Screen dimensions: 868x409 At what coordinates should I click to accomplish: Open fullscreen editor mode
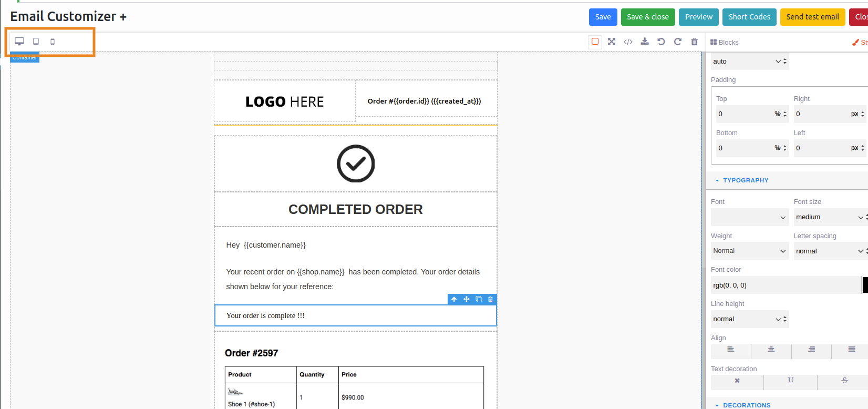point(612,42)
